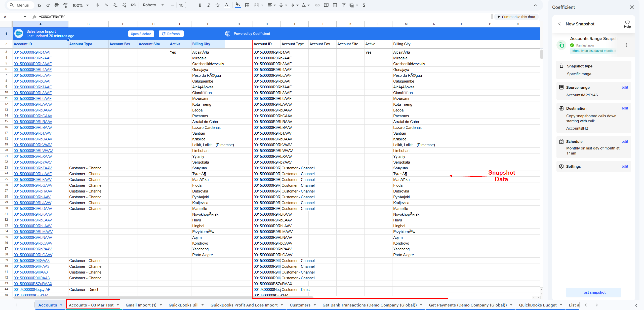
Task: Click the font size input field
Action: click(x=181, y=5)
